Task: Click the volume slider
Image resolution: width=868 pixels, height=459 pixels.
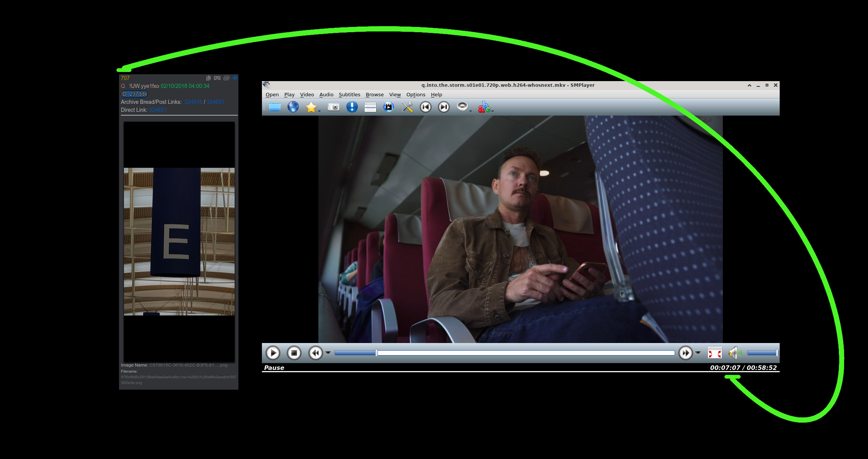Action: coord(763,353)
